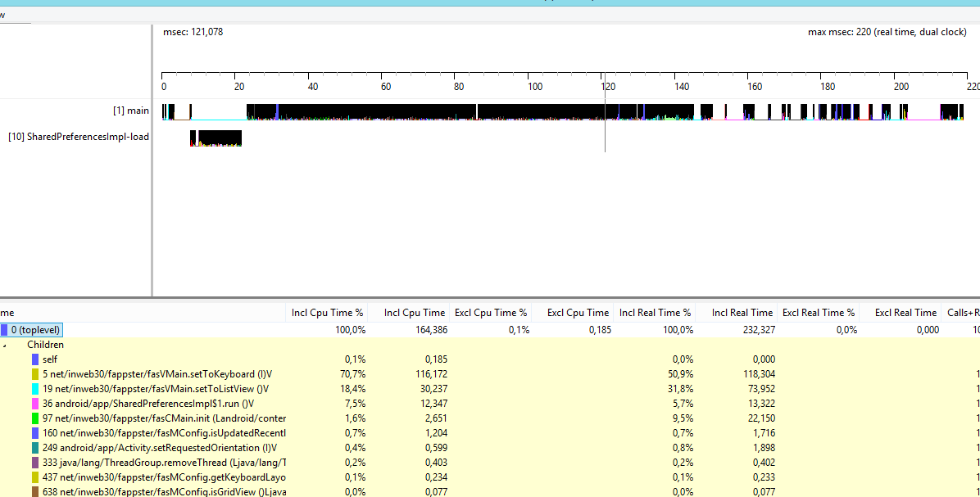Screen dimensions: 980x497
Task: Click green swatch of fasCMain.init
Action: (x=35, y=418)
